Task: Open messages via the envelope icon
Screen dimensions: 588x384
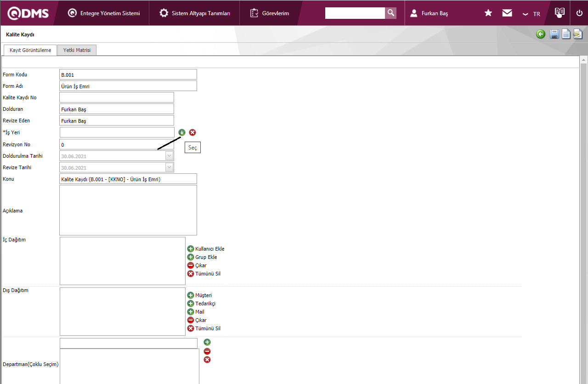Action: tap(507, 13)
